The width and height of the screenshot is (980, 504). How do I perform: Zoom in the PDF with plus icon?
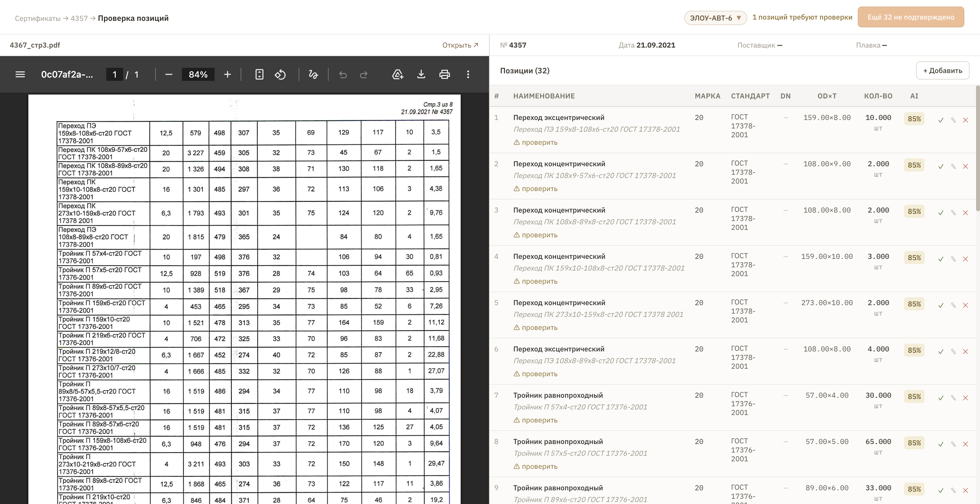(228, 74)
